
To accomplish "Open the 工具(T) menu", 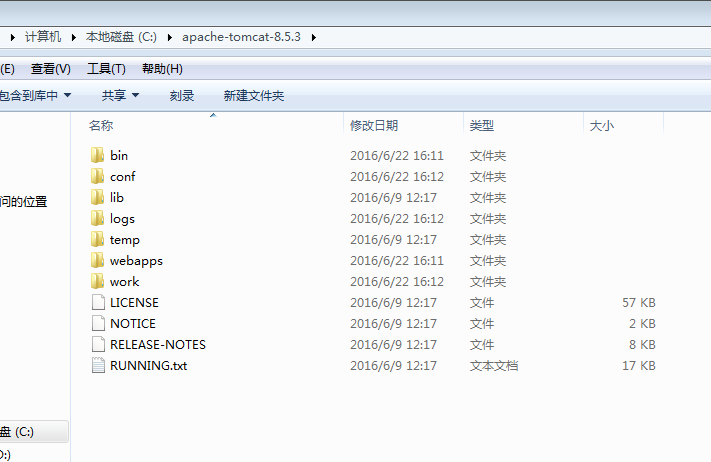I will click(106, 69).
